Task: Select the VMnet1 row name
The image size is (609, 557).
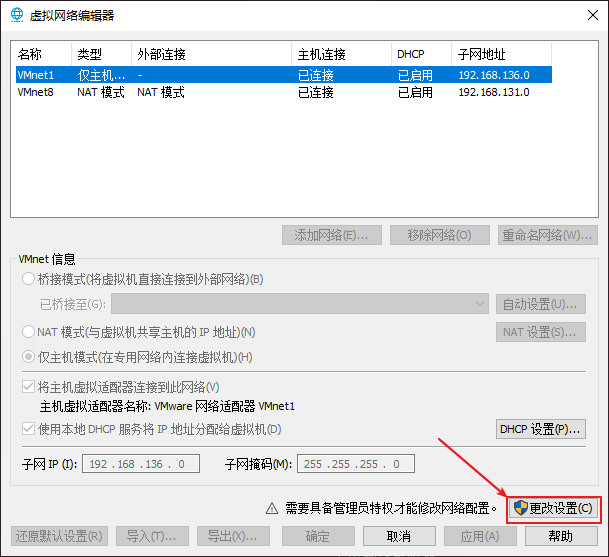Action: tap(35, 75)
